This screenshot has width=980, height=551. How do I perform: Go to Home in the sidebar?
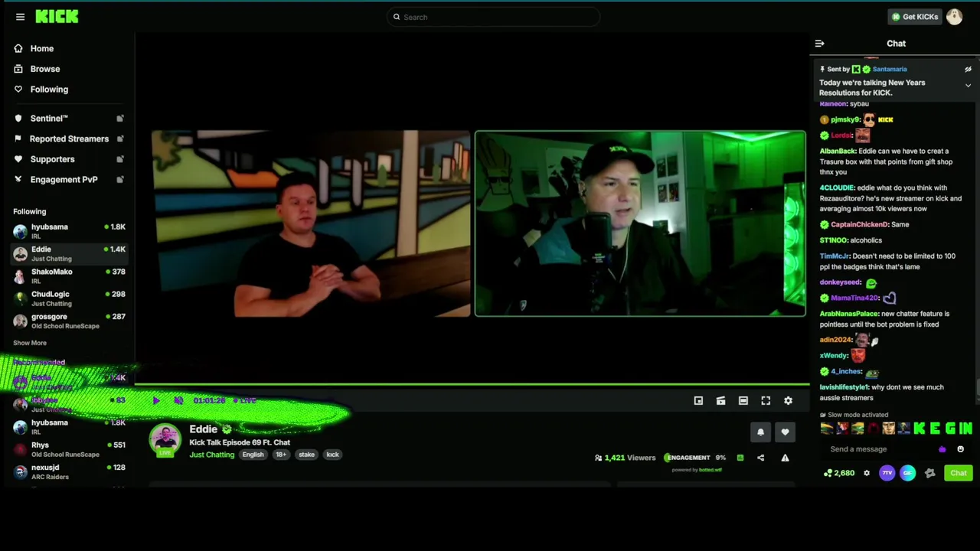[x=42, y=49]
